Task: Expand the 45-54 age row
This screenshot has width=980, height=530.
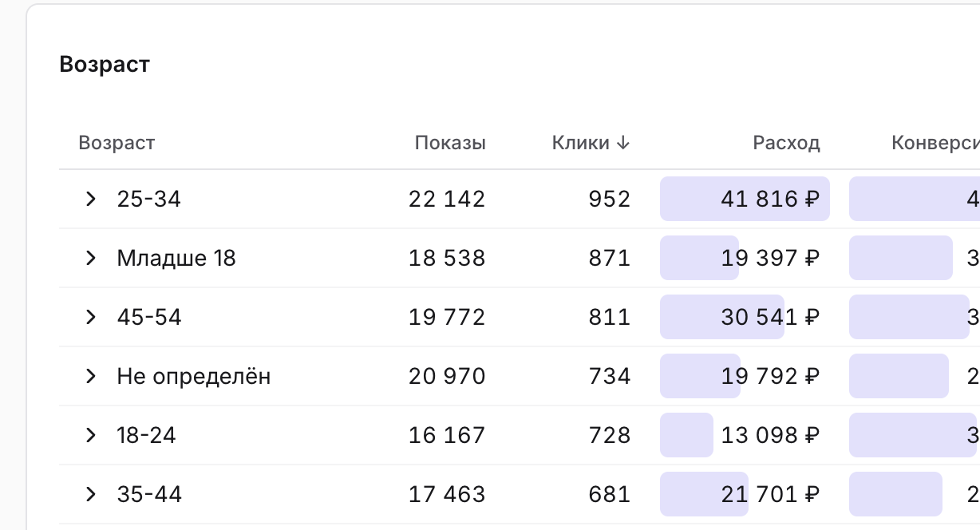Action: click(x=90, y=317)
